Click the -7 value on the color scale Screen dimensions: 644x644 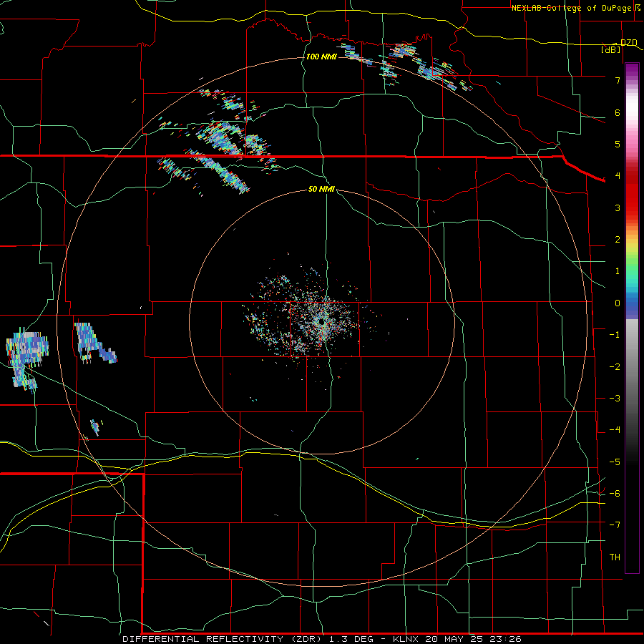(615, 525)
